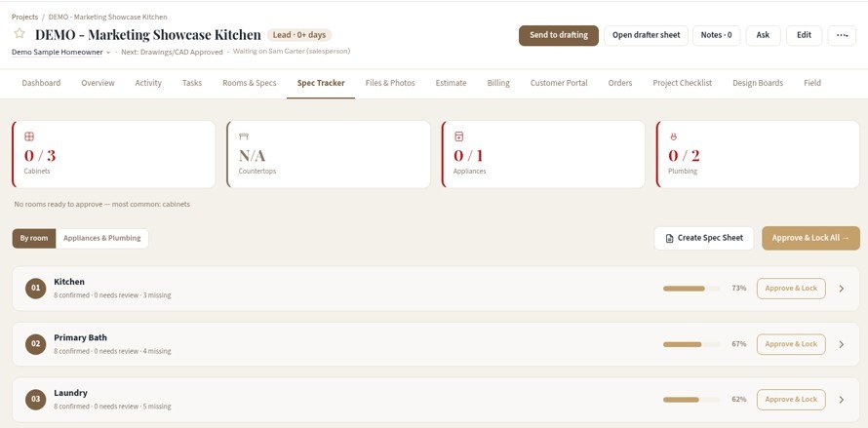This screenshot has height=428, width=868.
Task: Click Open drafter sheet button
Action: (646, 35)
